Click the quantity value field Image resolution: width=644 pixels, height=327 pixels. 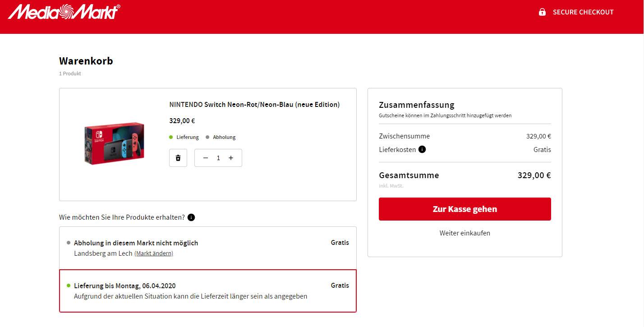pyautogui.click(x=218, y=158)
